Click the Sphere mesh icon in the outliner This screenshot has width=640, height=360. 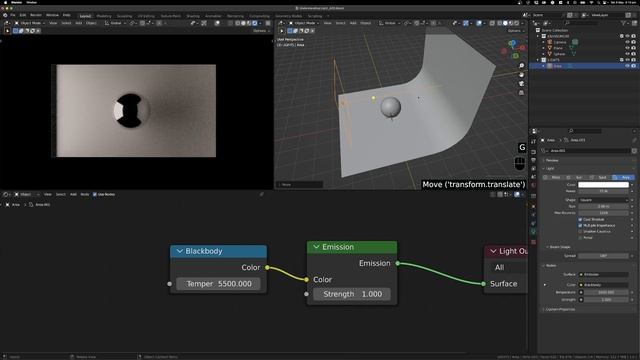pos(549,54)
